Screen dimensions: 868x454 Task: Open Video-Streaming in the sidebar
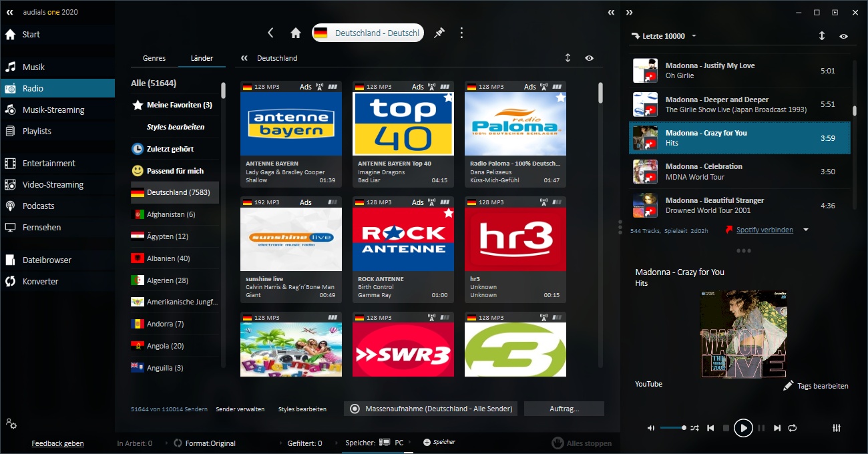[x=57, y=184]
